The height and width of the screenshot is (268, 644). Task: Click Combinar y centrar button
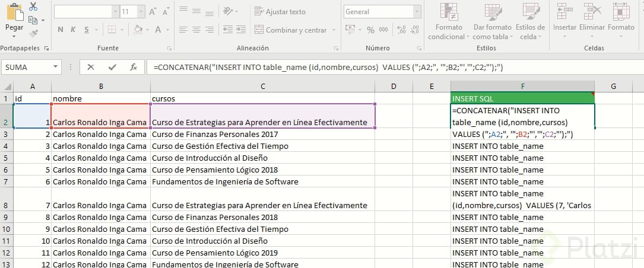291,30
